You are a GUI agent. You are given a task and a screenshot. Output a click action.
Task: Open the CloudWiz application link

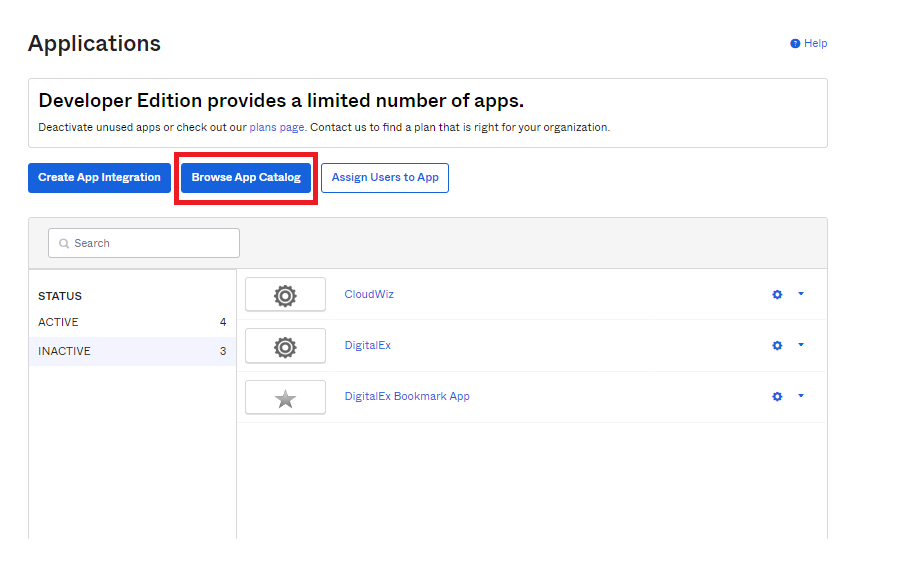pyautogui.click(x=369, y=294)
